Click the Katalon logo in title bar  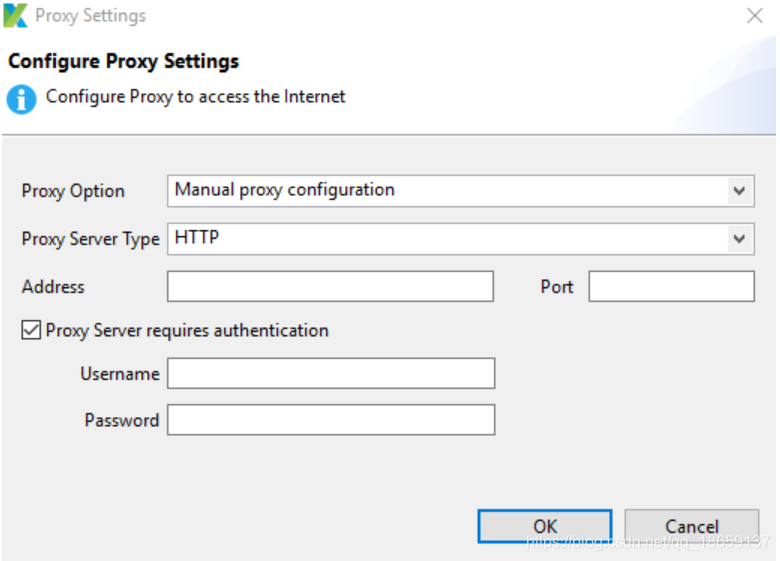point(15,15)
